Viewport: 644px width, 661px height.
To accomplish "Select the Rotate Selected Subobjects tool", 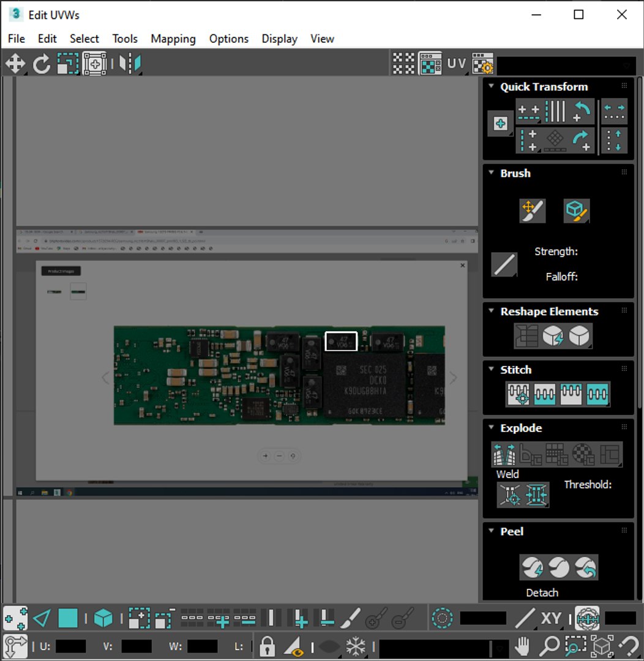I will 42,64.
